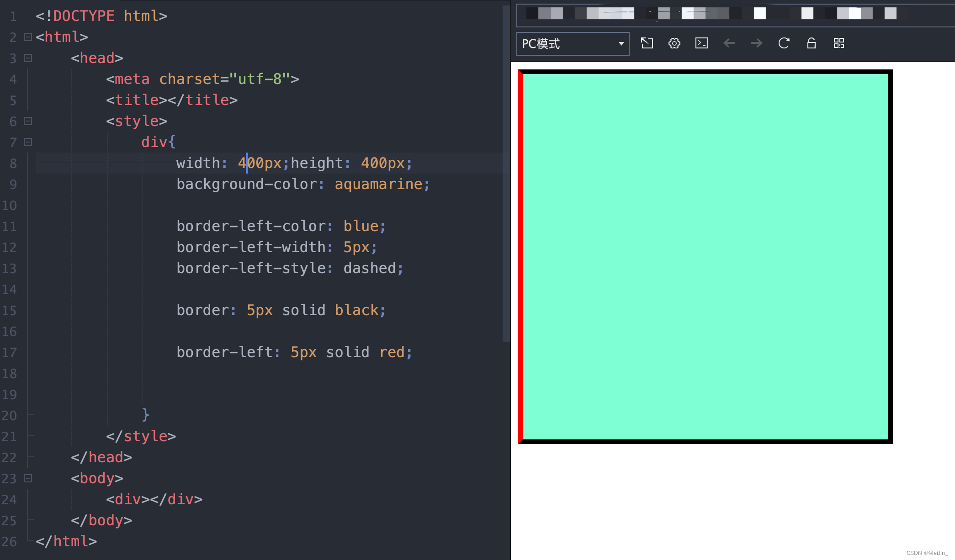
Task: Click '<!DOCTYPE html>' on line 1
Action: click(x=101, y=16)
